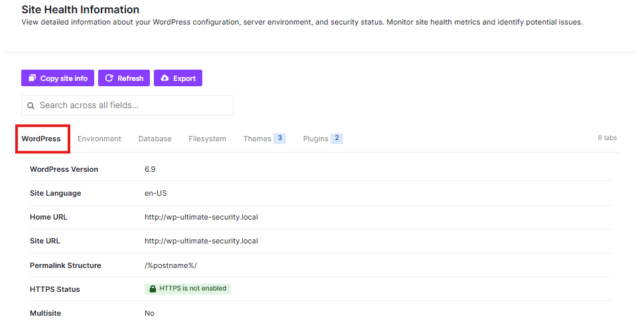Click the Plugins count badge 2
The width and height of the screenshot is (644, 329).
(x=337, y=138)
